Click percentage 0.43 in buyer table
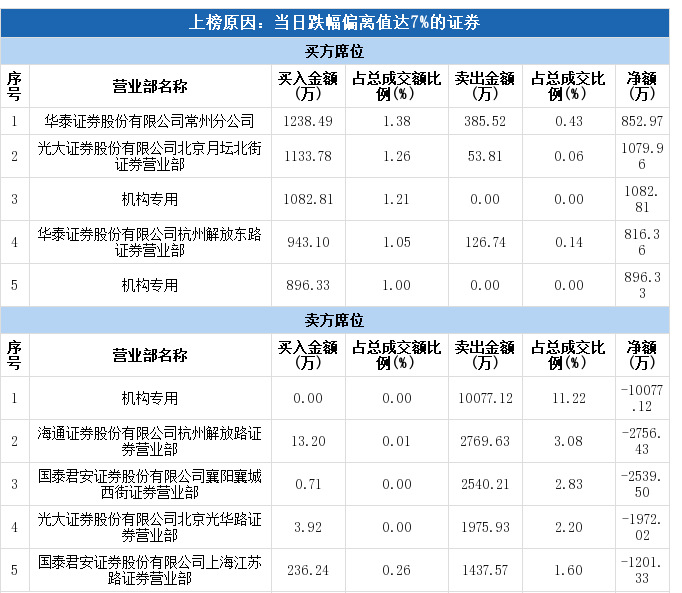 (x=569, y=121)
